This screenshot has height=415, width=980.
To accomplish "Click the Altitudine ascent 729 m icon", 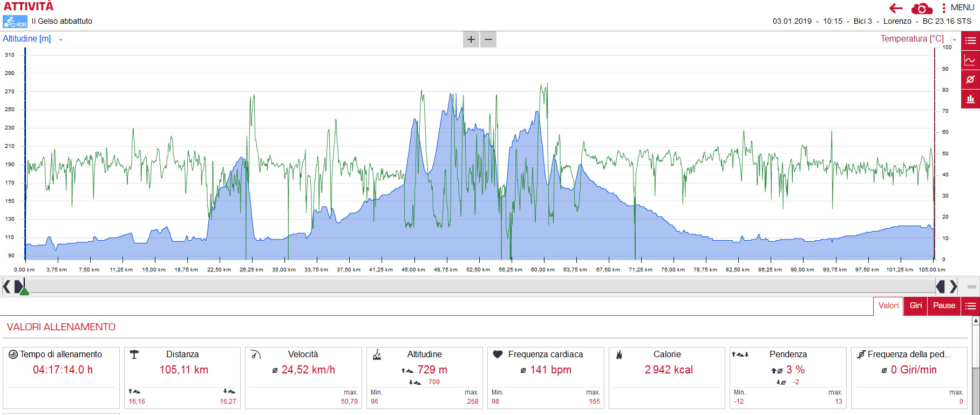I will click(x=407, y=370).
